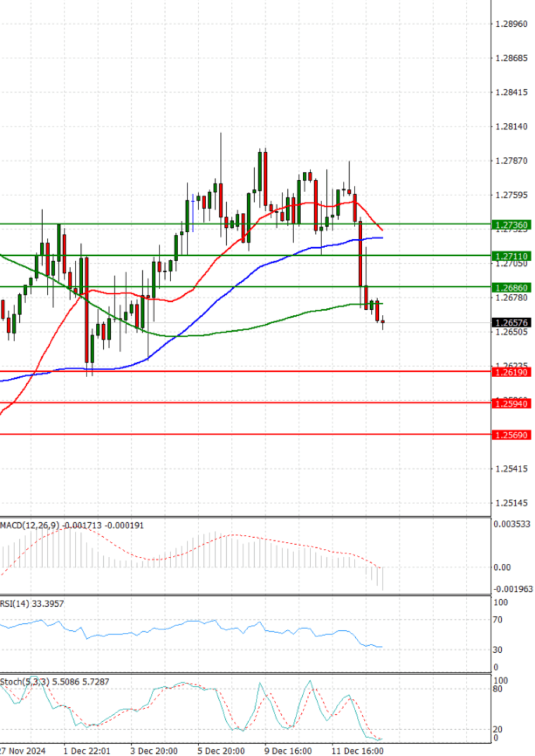The image size is (535, 756).
Task: Select the red 1.26190 support level tag
Action: [x=511, y=372]
